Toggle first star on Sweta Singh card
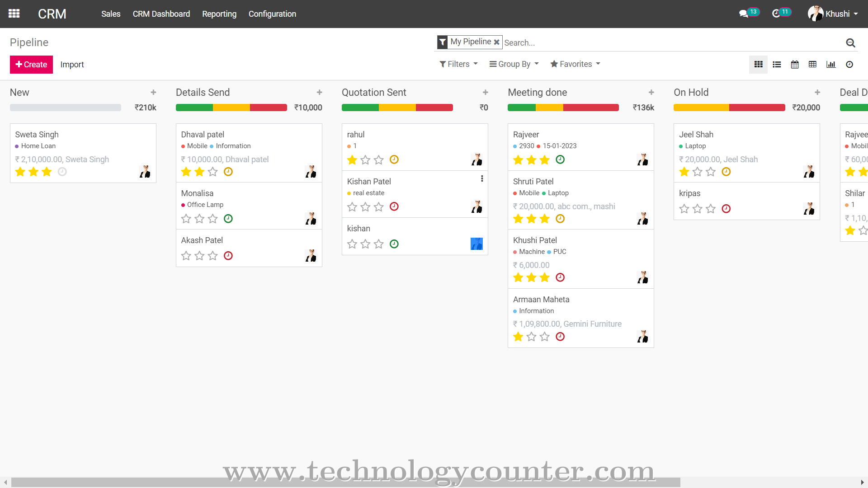Screen dimensions: 868x488 (x=20, y=172)
